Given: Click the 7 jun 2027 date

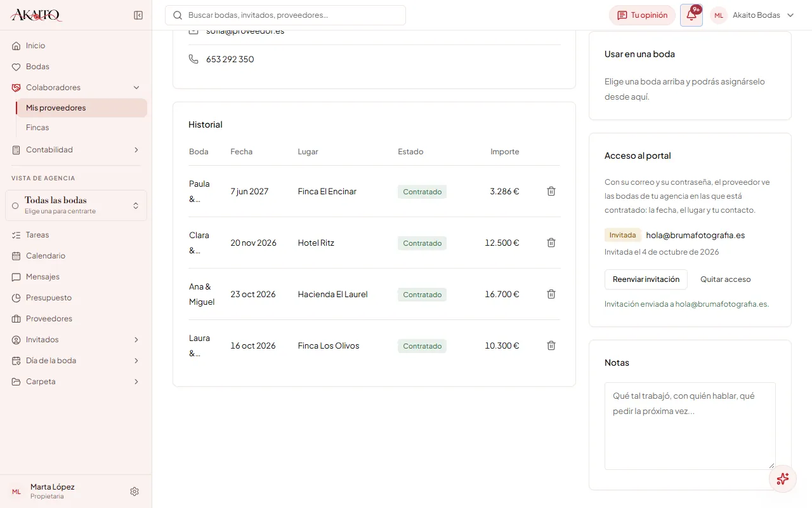Looking at the screenshot, I should click(x=249, y=191).
